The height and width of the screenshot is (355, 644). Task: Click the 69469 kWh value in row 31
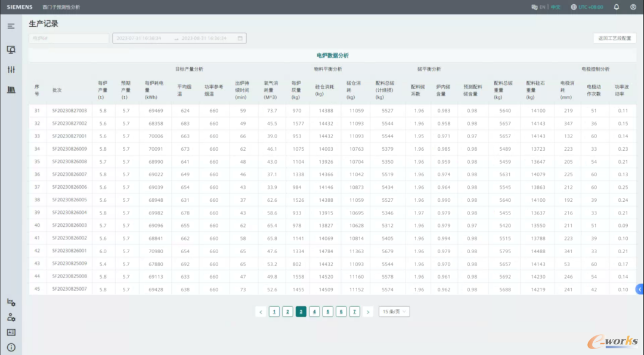click(156, 110)
